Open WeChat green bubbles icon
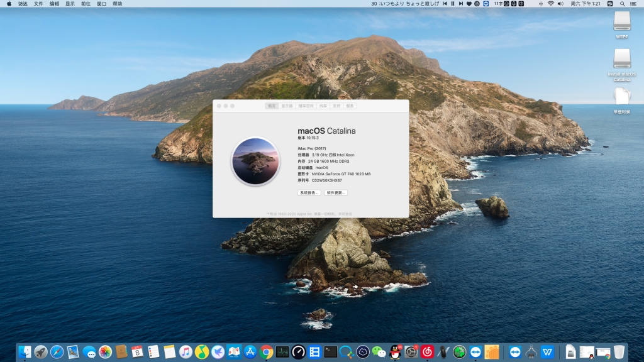Image resolution: width=644 pixels, height=362 pixels. (379, 352)
